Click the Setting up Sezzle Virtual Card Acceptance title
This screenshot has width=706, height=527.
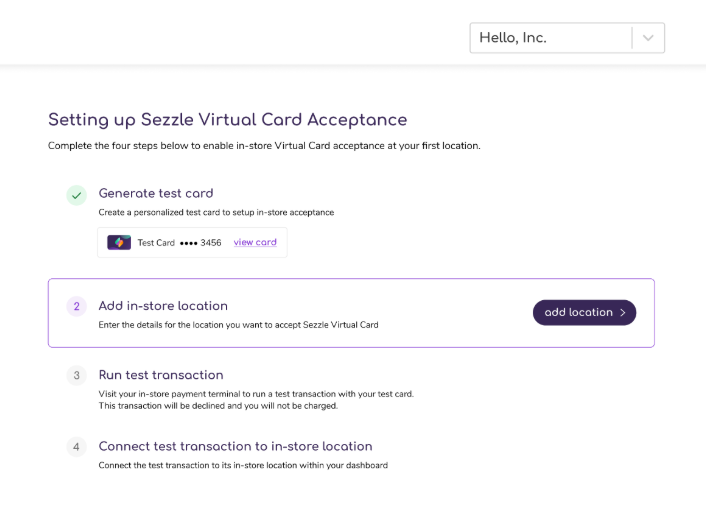point(228,120)
